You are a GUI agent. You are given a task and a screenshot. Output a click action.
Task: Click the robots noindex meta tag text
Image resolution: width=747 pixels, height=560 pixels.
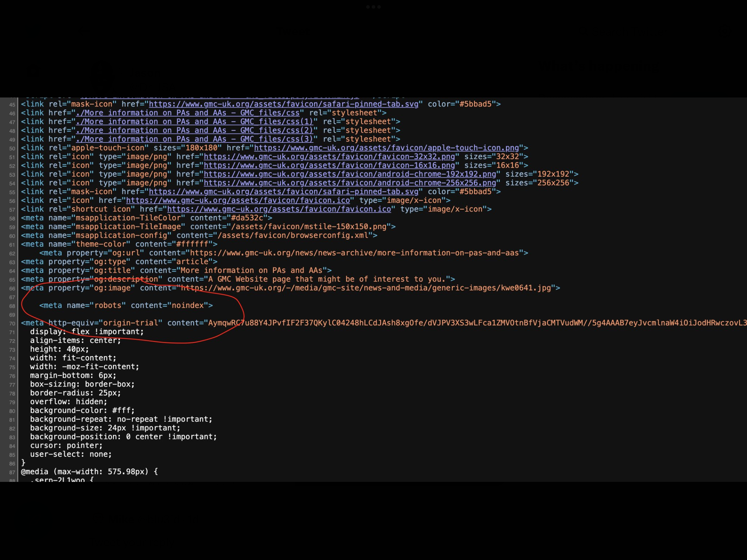click(x=126, y=306)
